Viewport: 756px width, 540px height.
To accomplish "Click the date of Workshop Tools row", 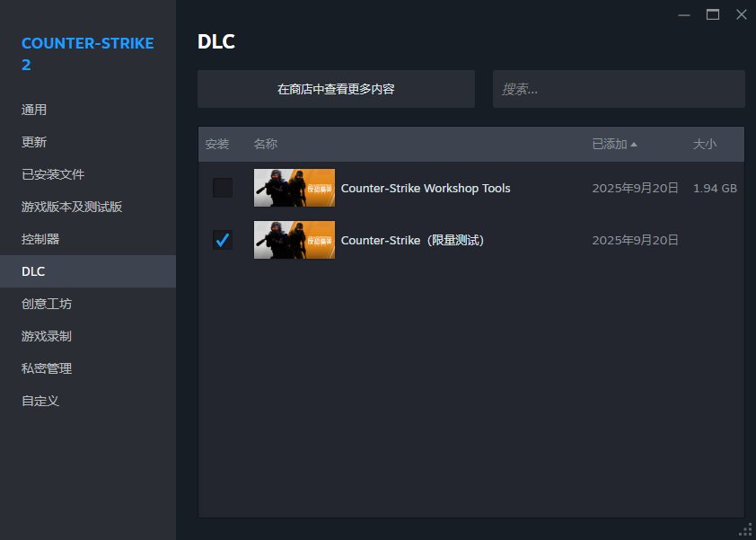I will (x=635, y=188).
